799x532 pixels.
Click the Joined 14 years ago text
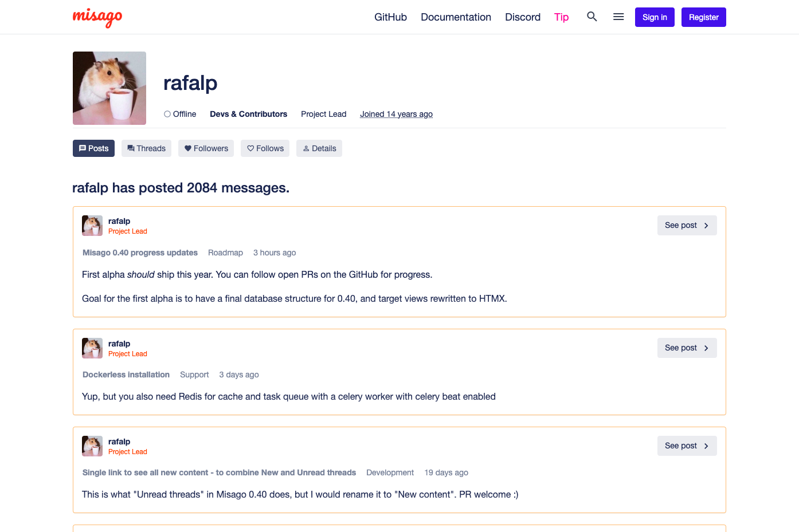coord(396,114)
